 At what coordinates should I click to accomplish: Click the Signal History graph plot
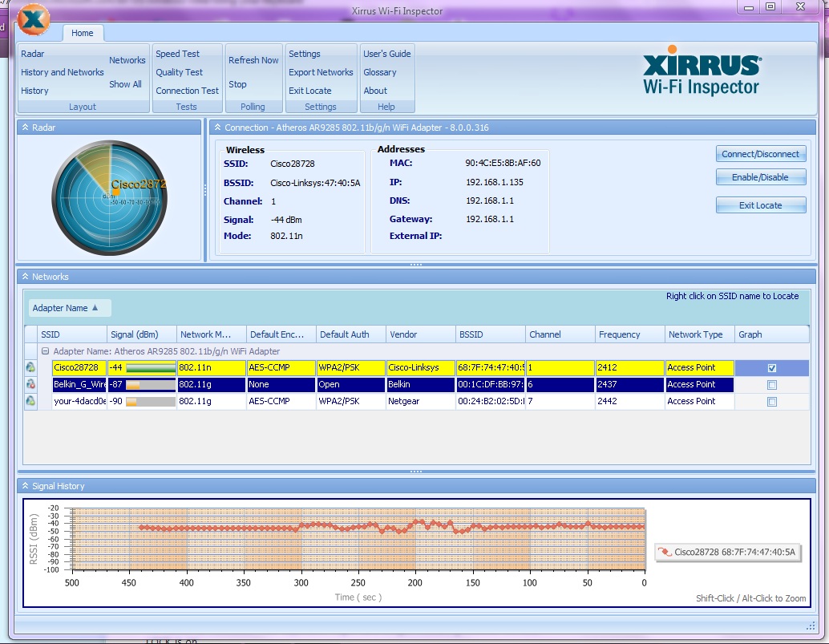click(358, 539)
